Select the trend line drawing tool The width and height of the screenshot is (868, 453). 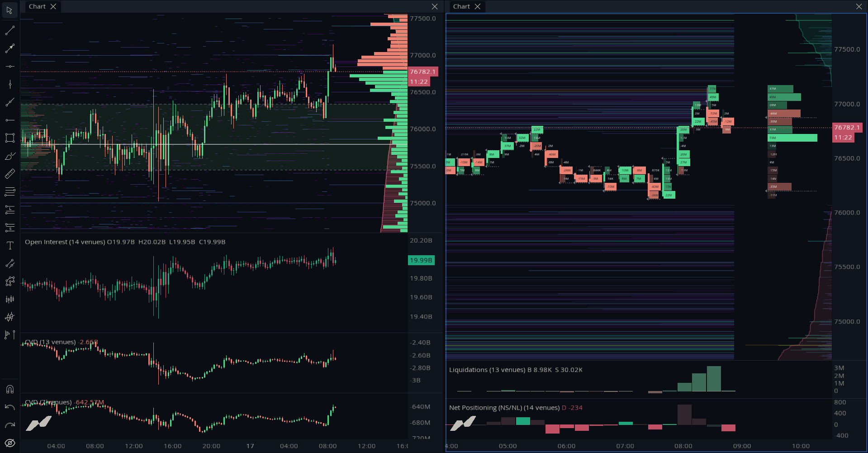[x=9, y=30]
